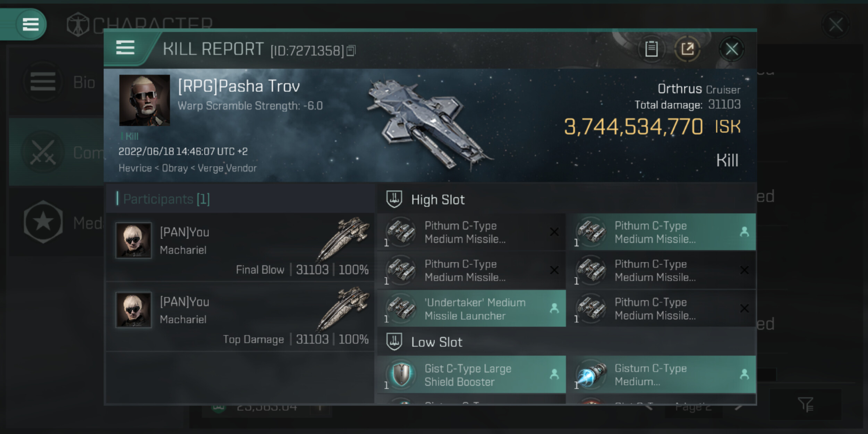The width and height of the screenshot is (868, 434).
Task: Select the Final Blow Machariel participant
Action: 240,247
